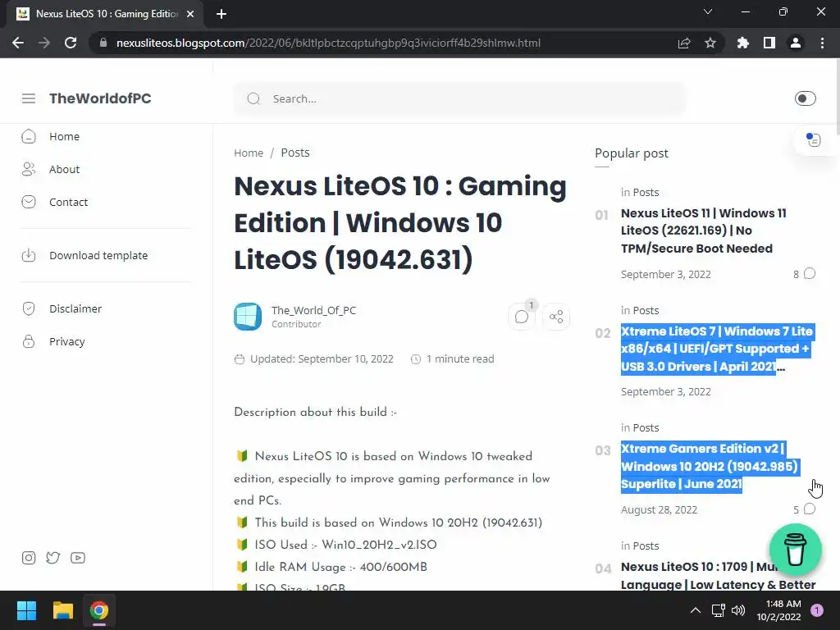This screenshot has width=840, height=630.
Task: Click the Home breadcrumb link
Action: point(249,153)
